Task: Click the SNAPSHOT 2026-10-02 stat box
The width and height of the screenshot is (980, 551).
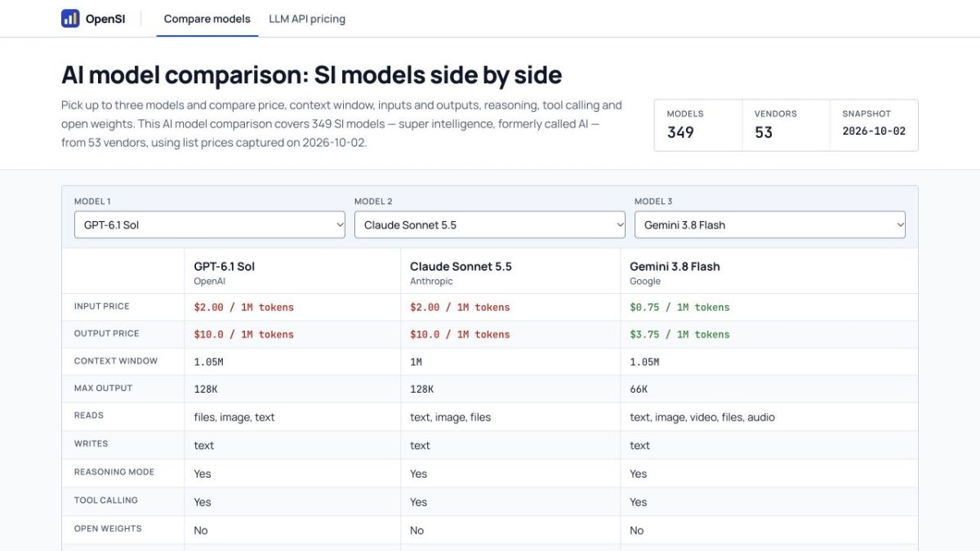Action: [x=874, y=125]
